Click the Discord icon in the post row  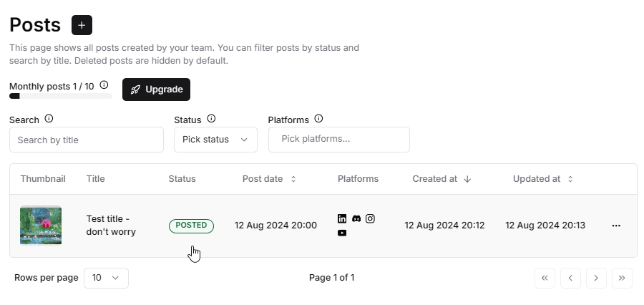(356, 218)
